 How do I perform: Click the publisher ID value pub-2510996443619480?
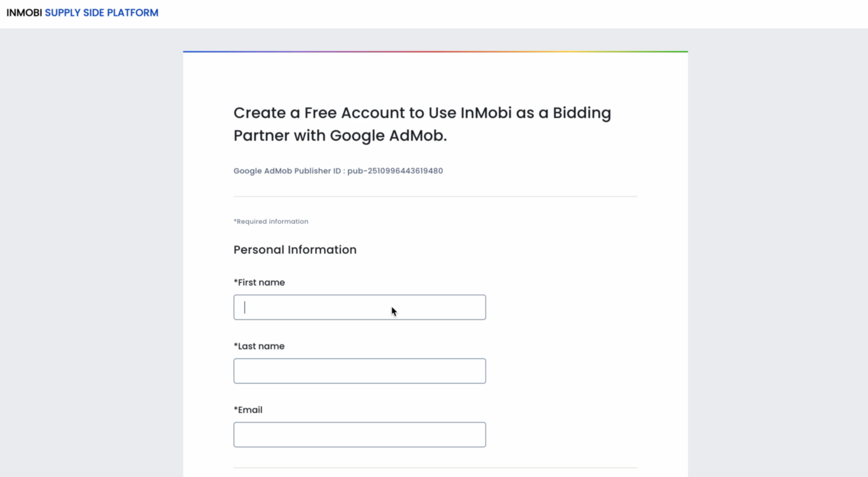click(395, 171)
